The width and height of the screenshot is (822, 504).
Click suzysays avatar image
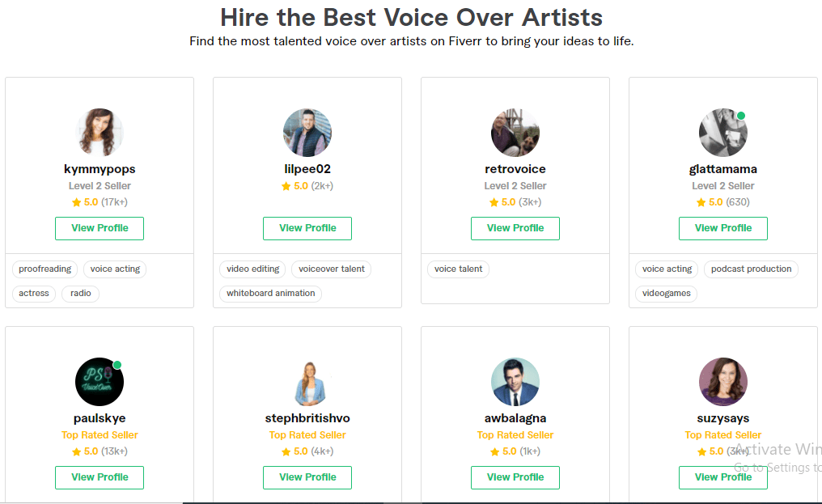pyautogui.click(x=723, y=382)
